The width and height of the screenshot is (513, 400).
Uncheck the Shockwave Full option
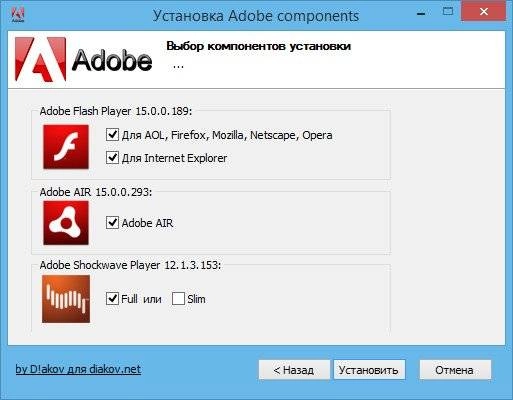pos(112,298)
